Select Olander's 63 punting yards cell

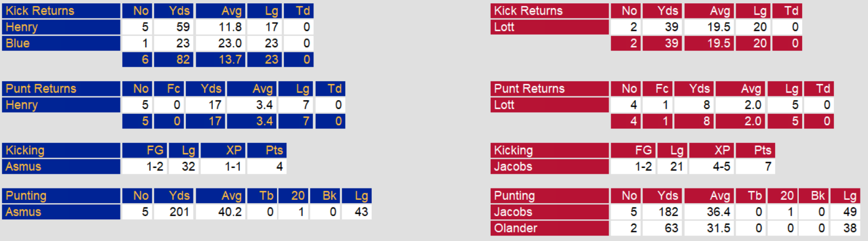671,229
